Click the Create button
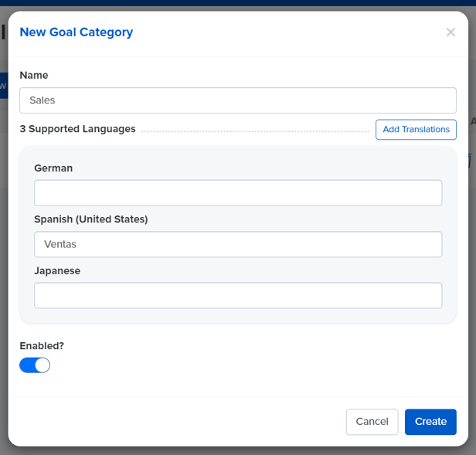 430,422
